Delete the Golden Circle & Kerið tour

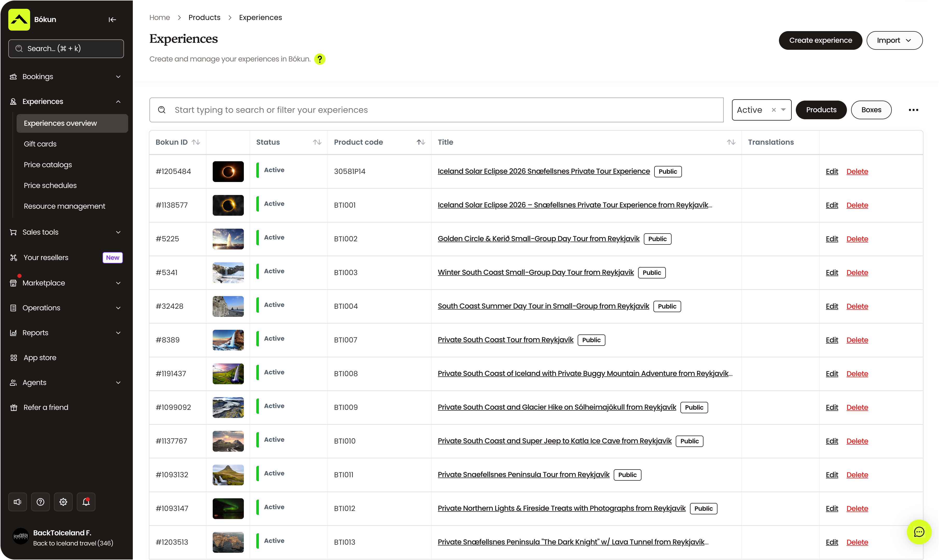[x=857, y=239]
